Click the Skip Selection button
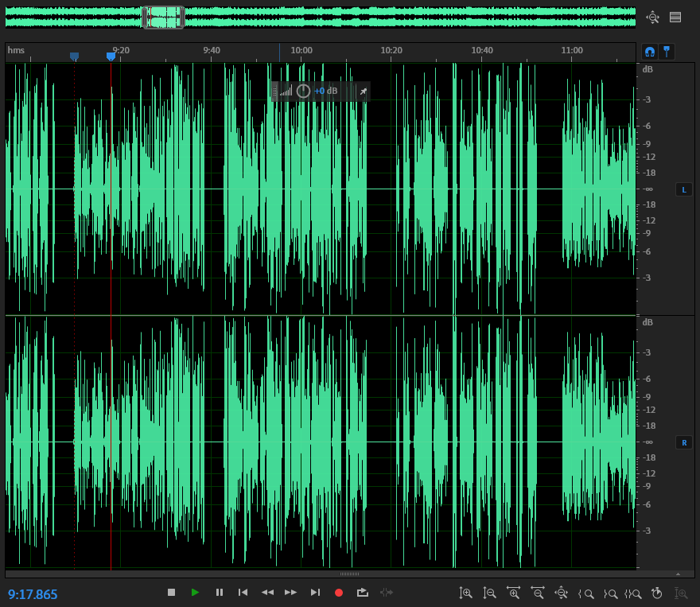This screenshot has height=607, width=700. [x=387, y=592]
